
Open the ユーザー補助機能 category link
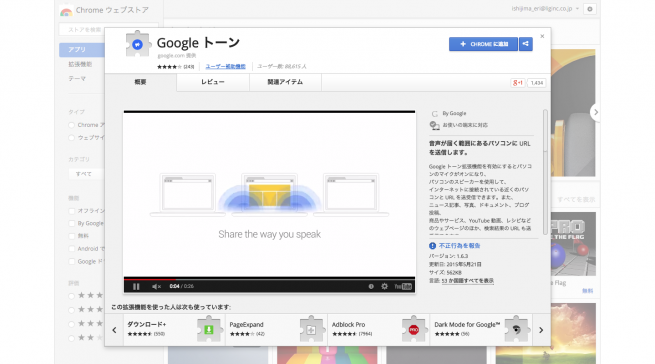coord(226,66)
